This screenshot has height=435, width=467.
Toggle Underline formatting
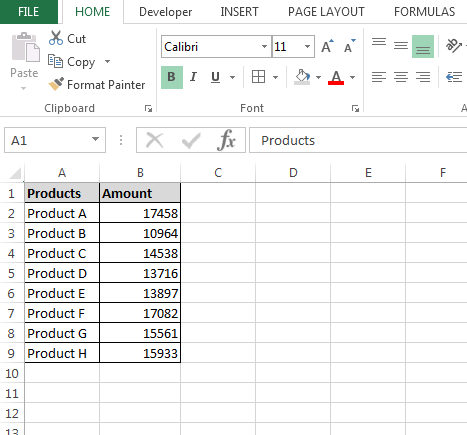(215, 77)
